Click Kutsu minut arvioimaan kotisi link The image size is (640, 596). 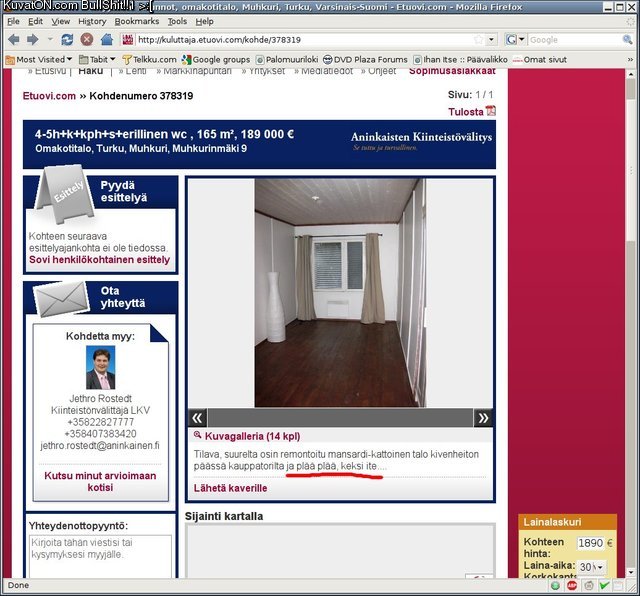pyautogui.click(x=100, y=481)
